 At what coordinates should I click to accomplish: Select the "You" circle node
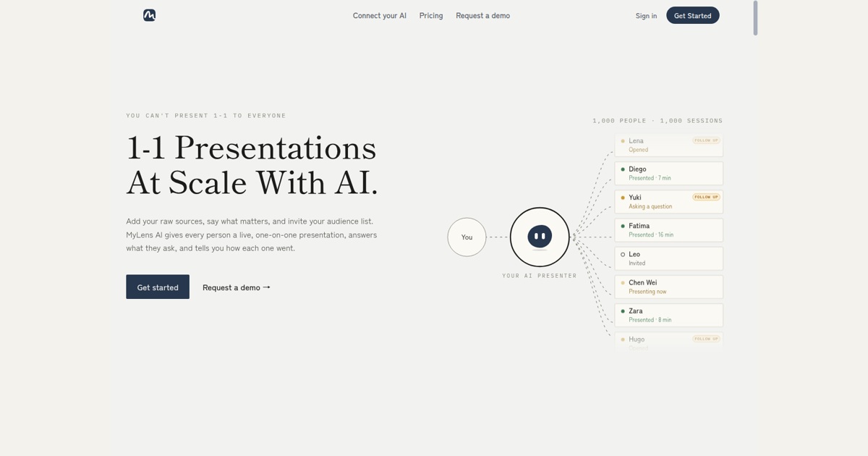click(467, 237)
